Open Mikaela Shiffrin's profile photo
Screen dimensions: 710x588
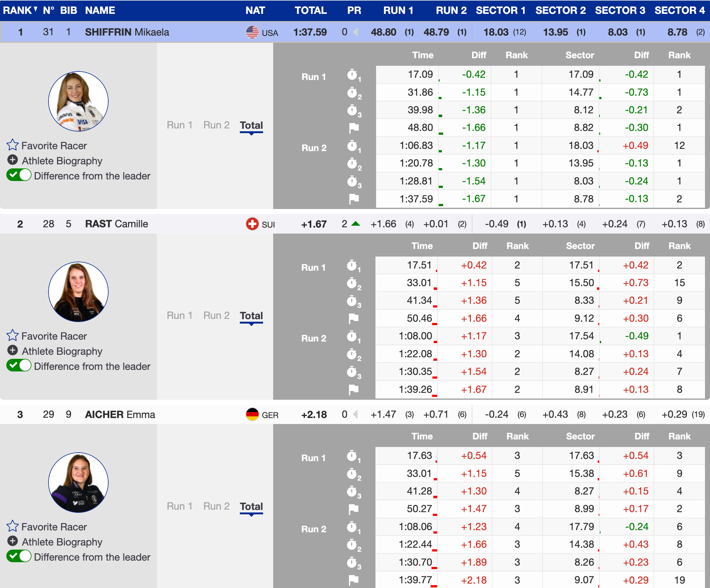(x=78, y=101)
